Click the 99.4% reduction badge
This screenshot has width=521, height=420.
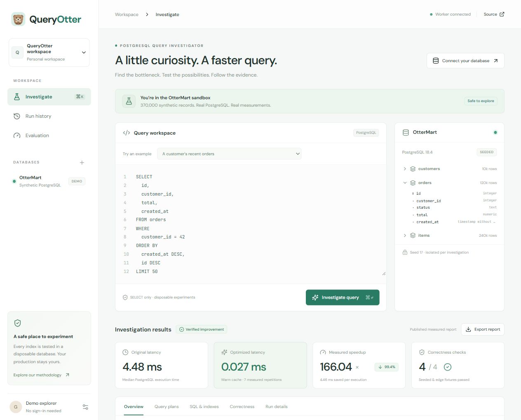tap(387, 367)
